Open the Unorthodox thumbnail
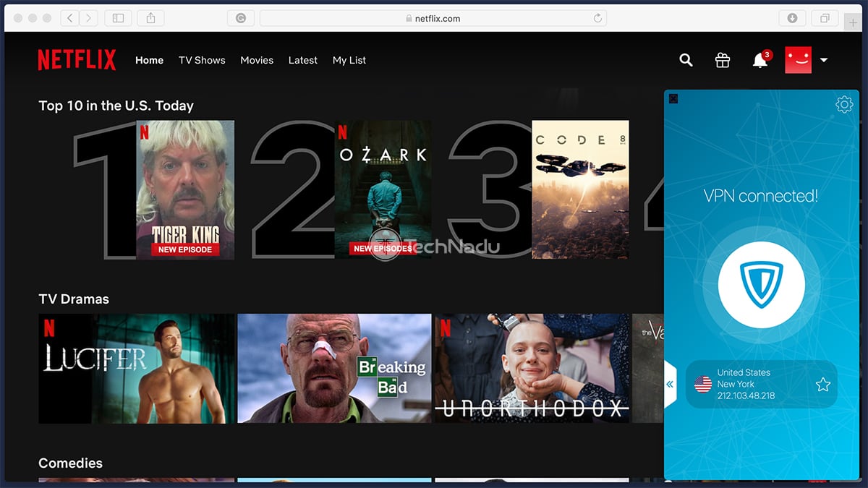Viewport: 868px width, 488px height. coord(532,369)
